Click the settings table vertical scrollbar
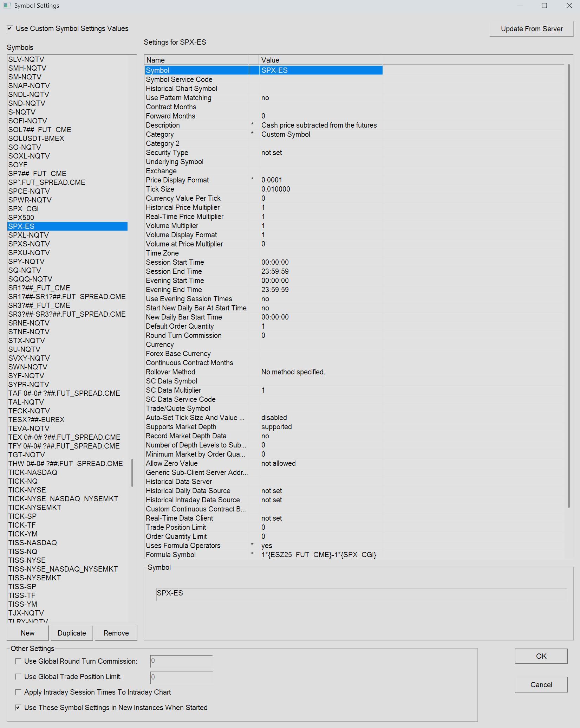 coord(569,286)
